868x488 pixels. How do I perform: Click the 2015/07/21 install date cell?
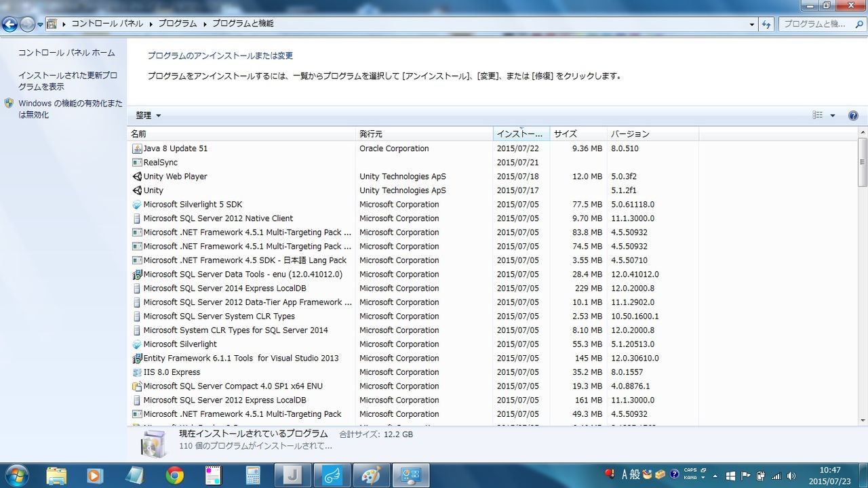click(517, 163)
